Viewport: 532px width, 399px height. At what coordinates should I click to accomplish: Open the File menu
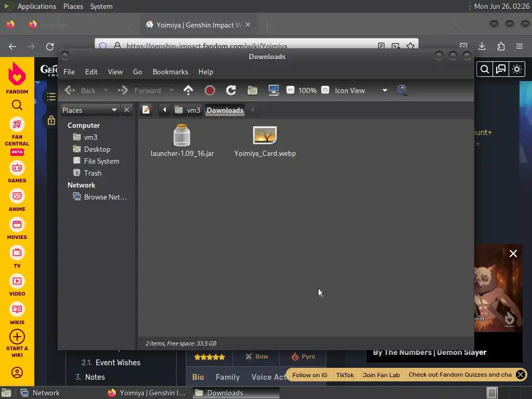tap(69, 72)
